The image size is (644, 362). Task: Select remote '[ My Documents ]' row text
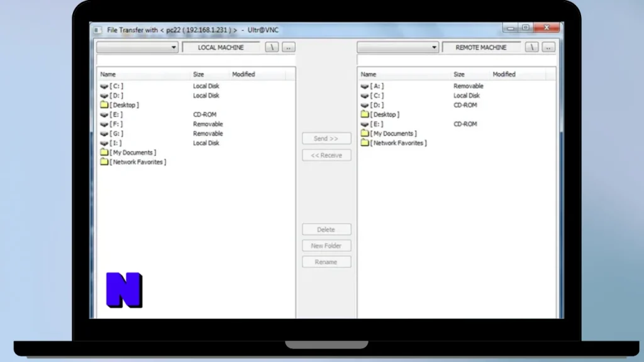coord(394,133)
